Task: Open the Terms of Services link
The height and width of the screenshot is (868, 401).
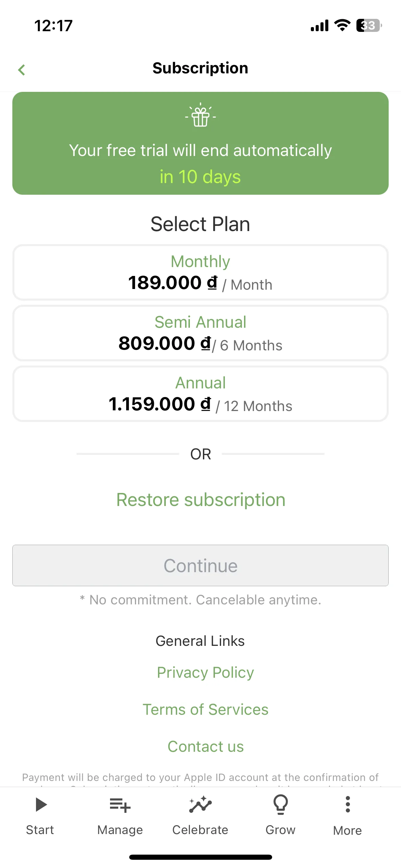Action: pos(205,710)
